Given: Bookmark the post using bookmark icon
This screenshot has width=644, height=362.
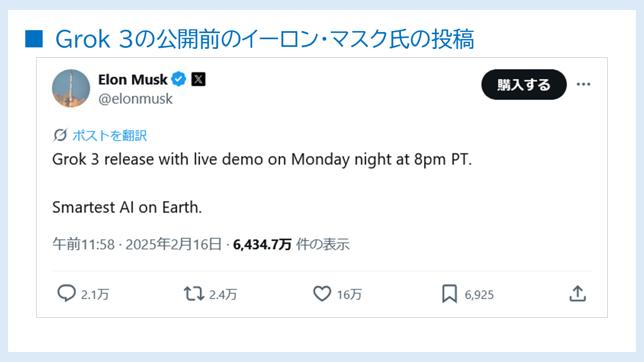Looking at the screenshot, I should pyautogui.click(x=449, y=294).
